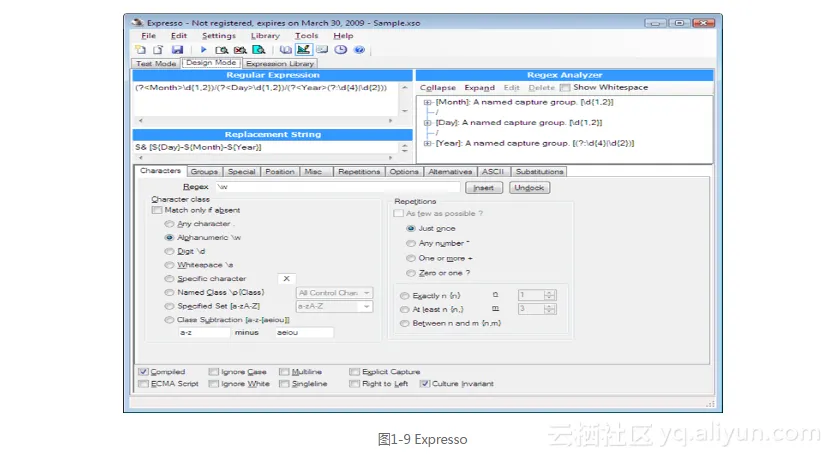Click the Expresso app icon in title bar
The image size is (832, 458).
[137, 23]
